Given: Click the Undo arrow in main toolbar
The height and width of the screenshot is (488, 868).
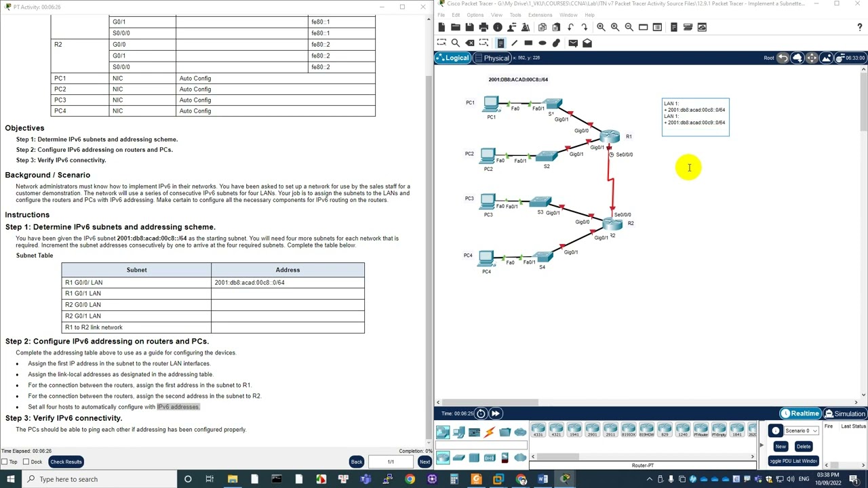Looking at the screenshot, I should 570,27.
